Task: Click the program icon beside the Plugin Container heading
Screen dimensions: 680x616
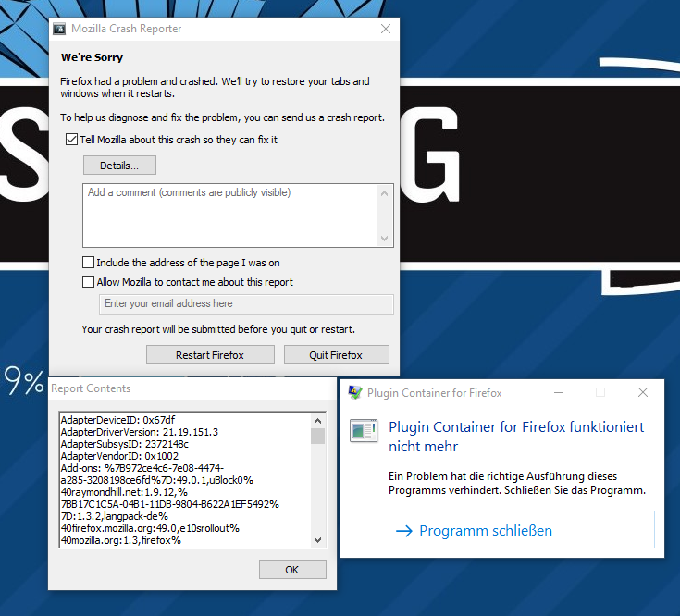Action: click(364, 430)
